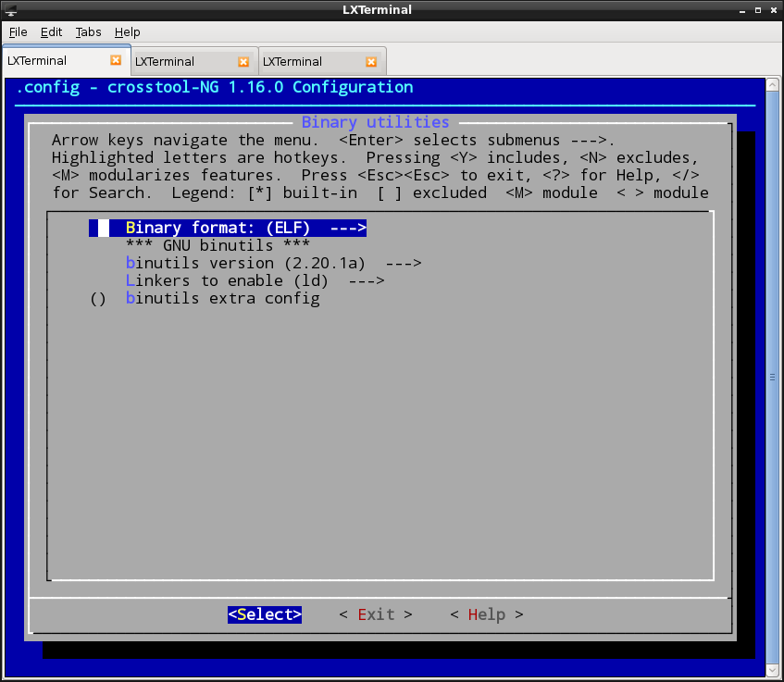Open the Edit menu
Viewport: 784px width, 682px height.
tap(51, 32)
